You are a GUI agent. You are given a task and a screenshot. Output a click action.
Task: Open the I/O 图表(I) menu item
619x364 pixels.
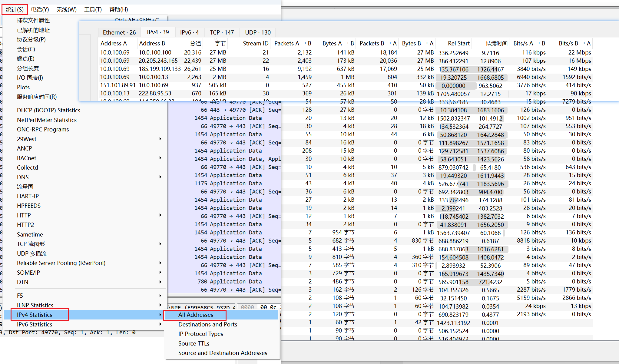pyautogui.click(x=30, y=78)
